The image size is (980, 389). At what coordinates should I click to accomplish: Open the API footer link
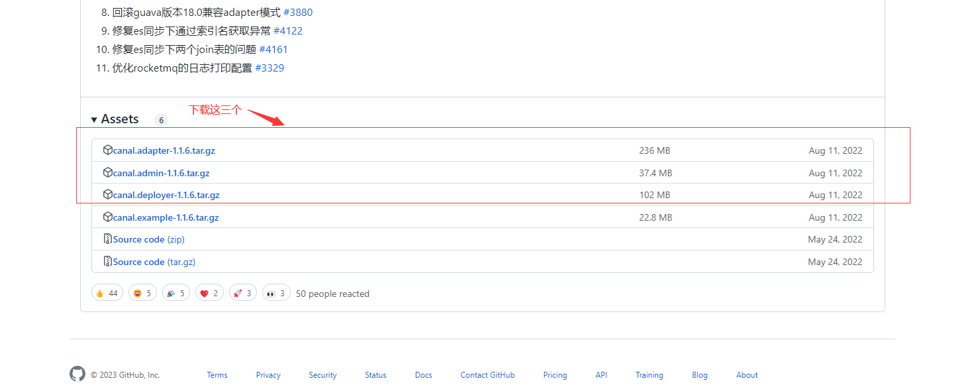coord(601,375)
